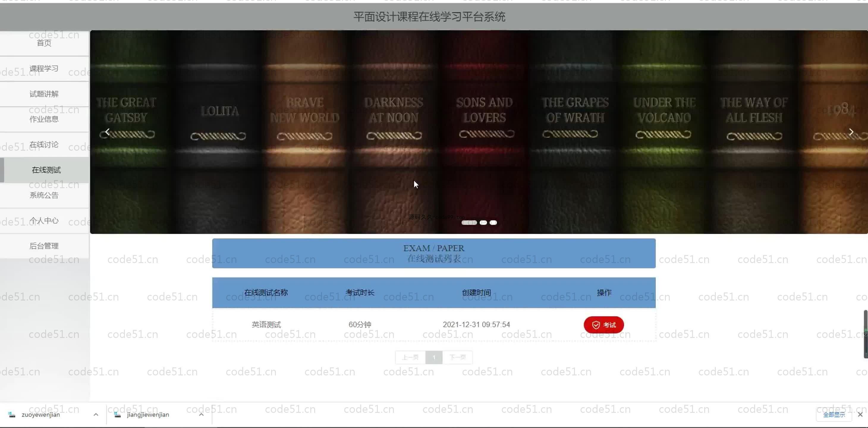Select the first carousel indicator dot
Viewport: 868px width, 428px height.
[x=469, y=222]
